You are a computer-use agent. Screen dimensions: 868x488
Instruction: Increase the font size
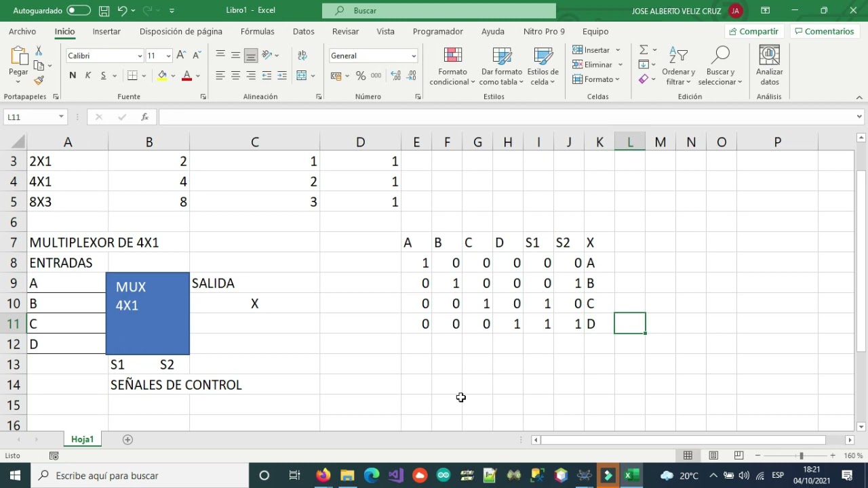(181, 56)
